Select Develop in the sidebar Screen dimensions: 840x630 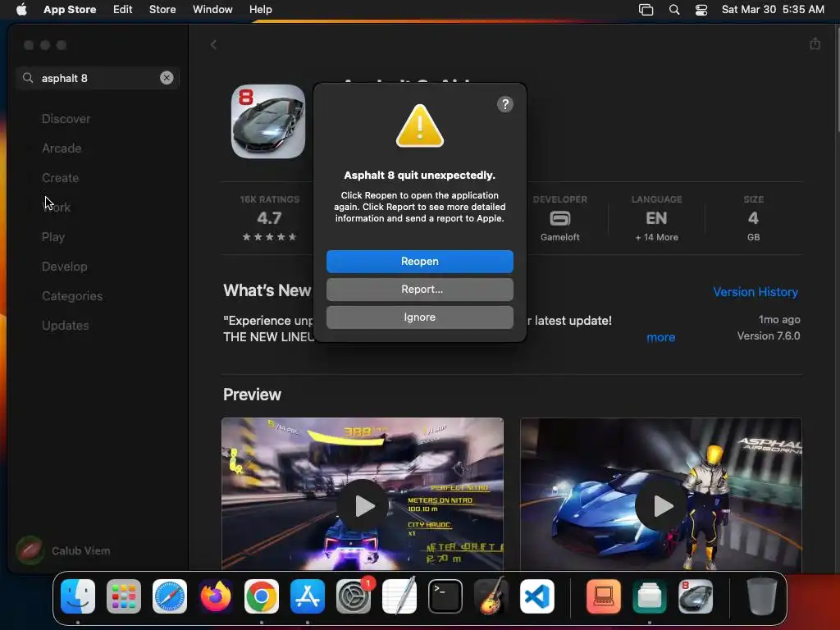[x=64, y=267]
